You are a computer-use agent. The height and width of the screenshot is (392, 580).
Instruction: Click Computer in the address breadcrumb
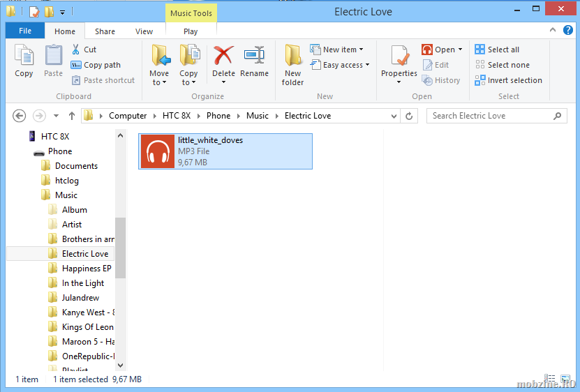coord(128,116)
